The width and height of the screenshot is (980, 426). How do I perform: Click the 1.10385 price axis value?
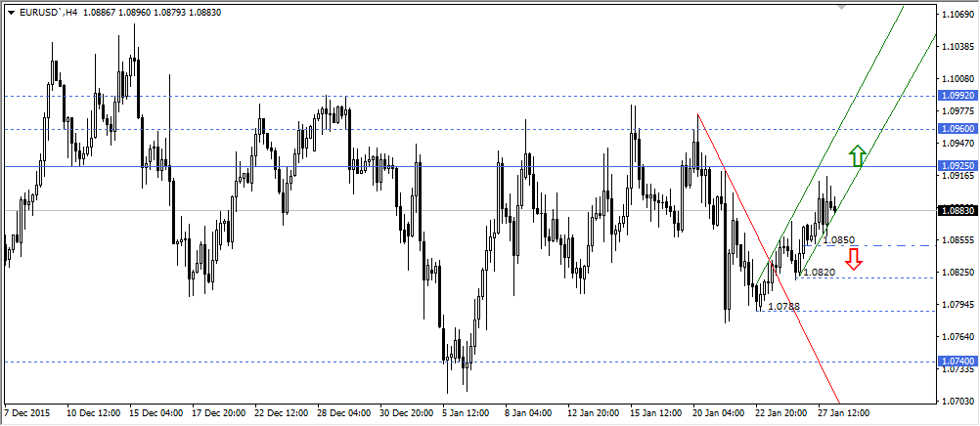(958, 47)
